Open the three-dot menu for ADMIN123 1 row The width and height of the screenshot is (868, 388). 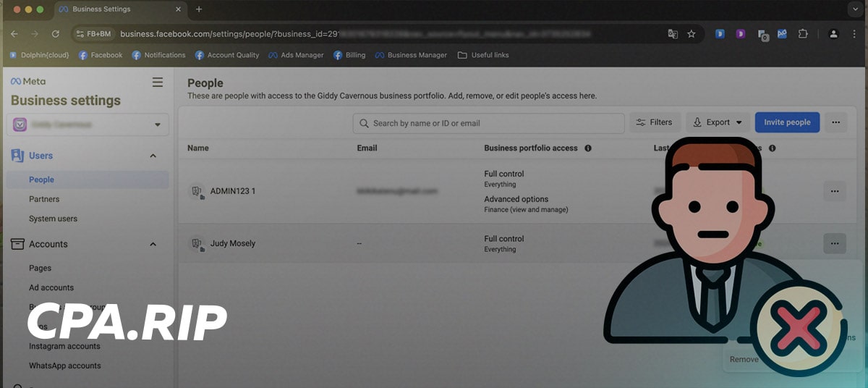pyautogui.click(x=835, y=191)
